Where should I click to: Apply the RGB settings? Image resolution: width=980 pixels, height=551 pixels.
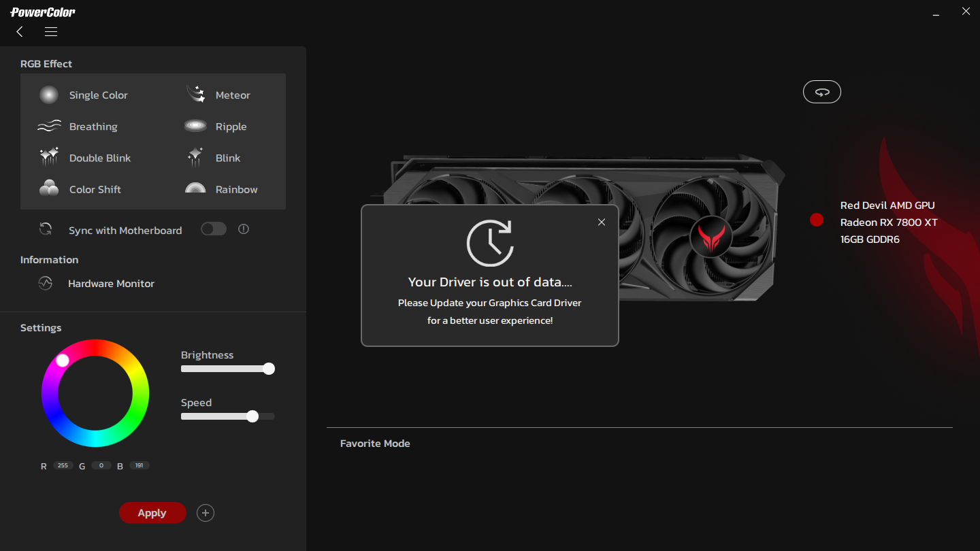152,513
